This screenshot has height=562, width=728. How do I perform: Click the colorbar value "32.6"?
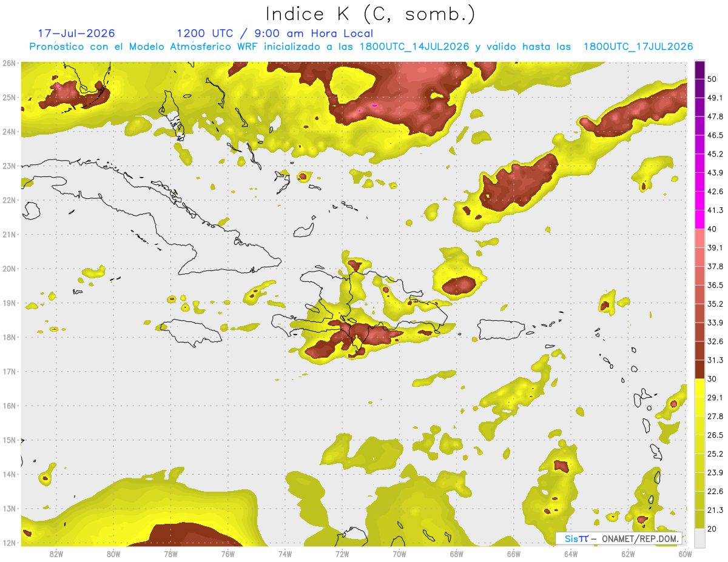coord(715,341)
